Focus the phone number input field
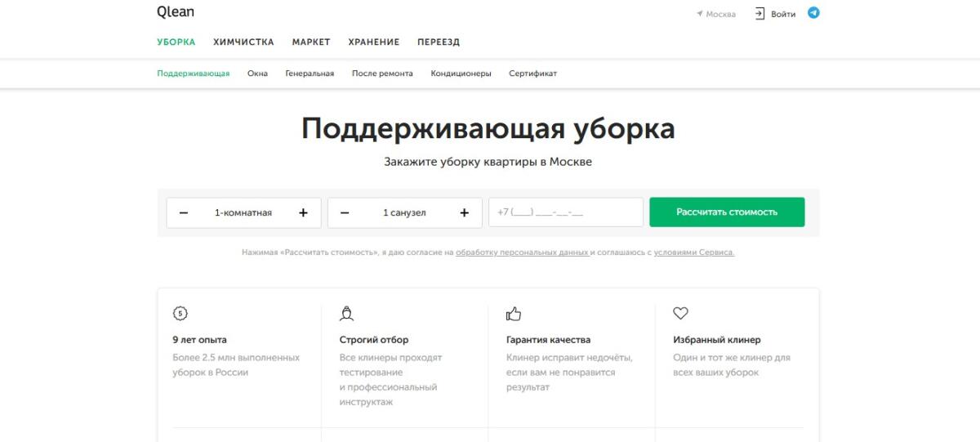The height and width of the screenshot is (442, 980). point(565,212)
